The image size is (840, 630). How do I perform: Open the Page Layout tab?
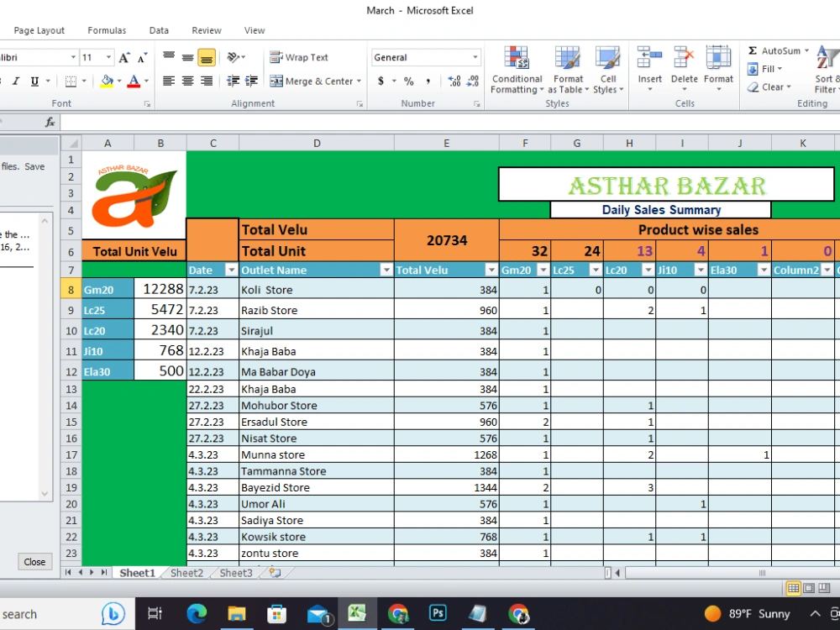click(39, 30)
